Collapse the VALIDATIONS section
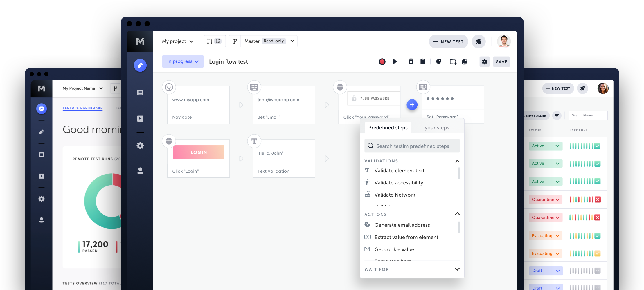 pyautogui.click(x=457, y=161)
